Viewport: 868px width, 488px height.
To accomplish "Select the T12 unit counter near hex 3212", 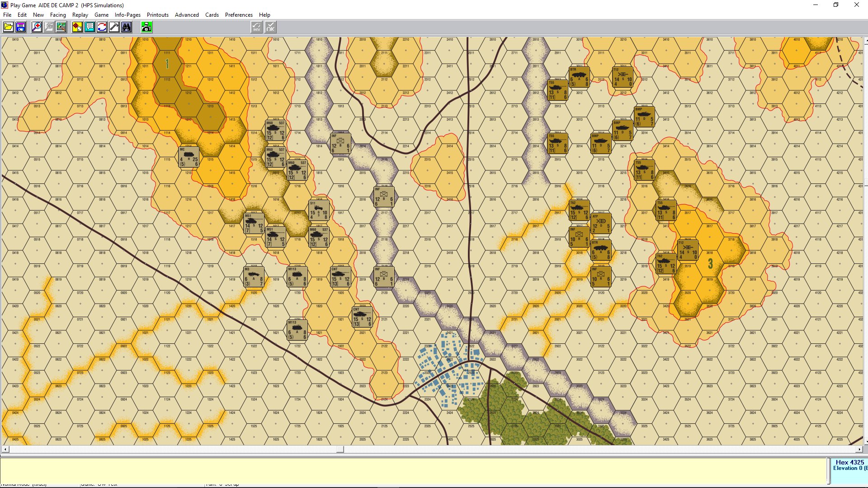I will point(622,77).
